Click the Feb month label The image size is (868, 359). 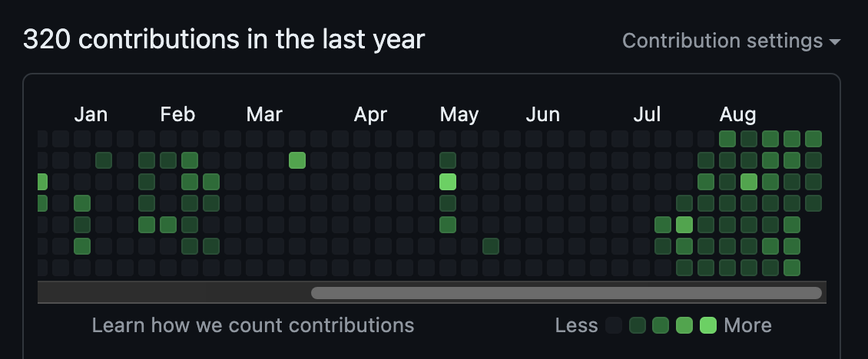click(177, 114)
